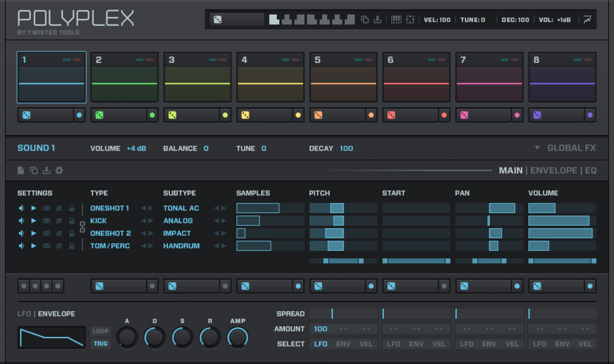
Task: Enable the LOOP button for the envelope
Action: [100, 331]
